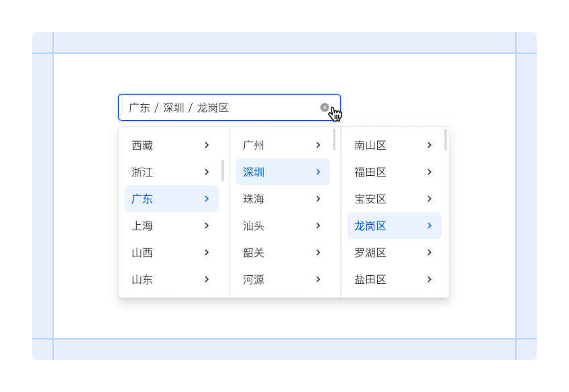Click the arrow icon beside 福田区
The width and height of the screenshot is (569, 392).
click(x=429, y=172)
